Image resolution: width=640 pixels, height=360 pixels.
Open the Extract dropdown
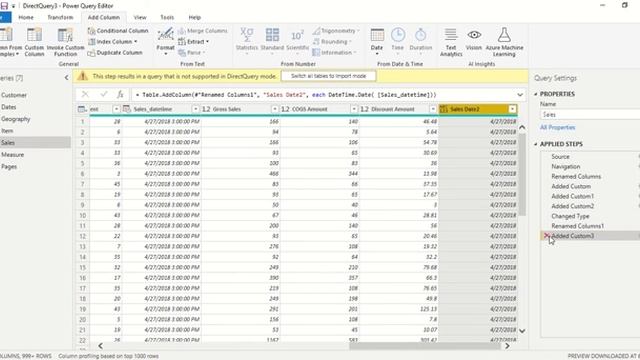tap(194, 42)
